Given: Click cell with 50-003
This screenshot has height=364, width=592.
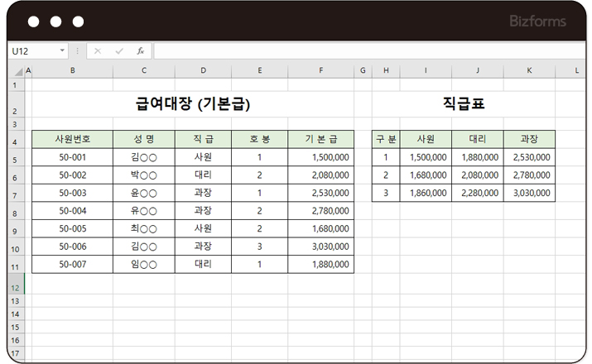Looking at the screenshot, I should 73,193.
